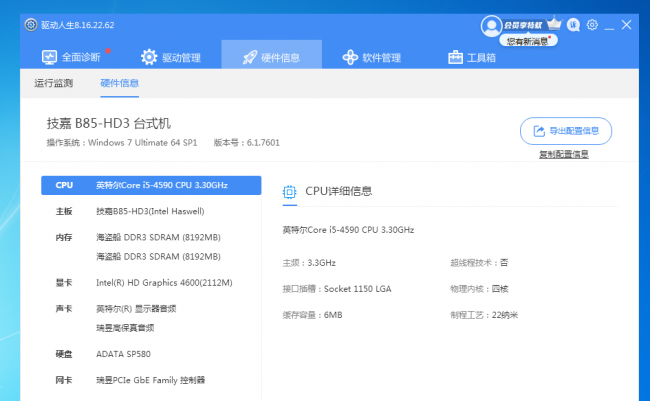Click the 缓存容量：6MB value

tap(313, 315)
